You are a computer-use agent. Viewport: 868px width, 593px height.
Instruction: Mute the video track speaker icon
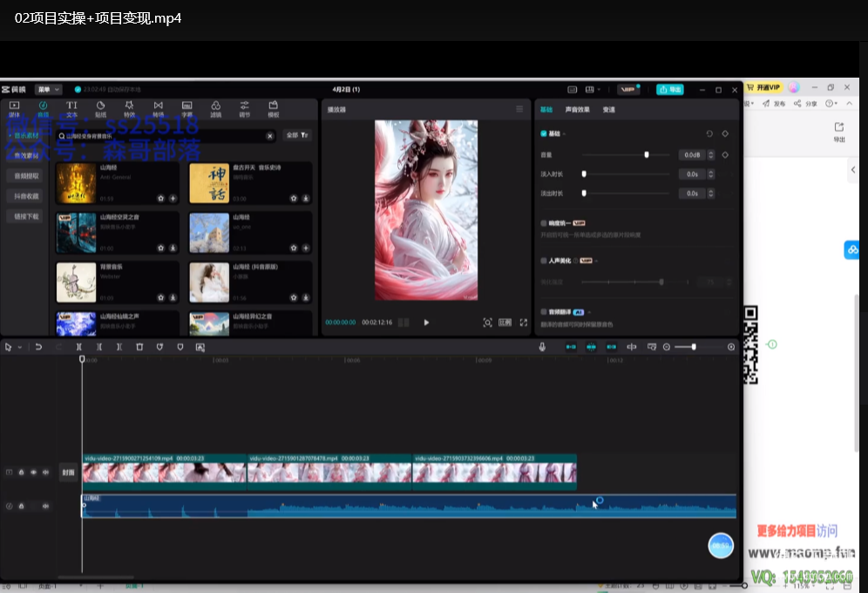[46, 473]
